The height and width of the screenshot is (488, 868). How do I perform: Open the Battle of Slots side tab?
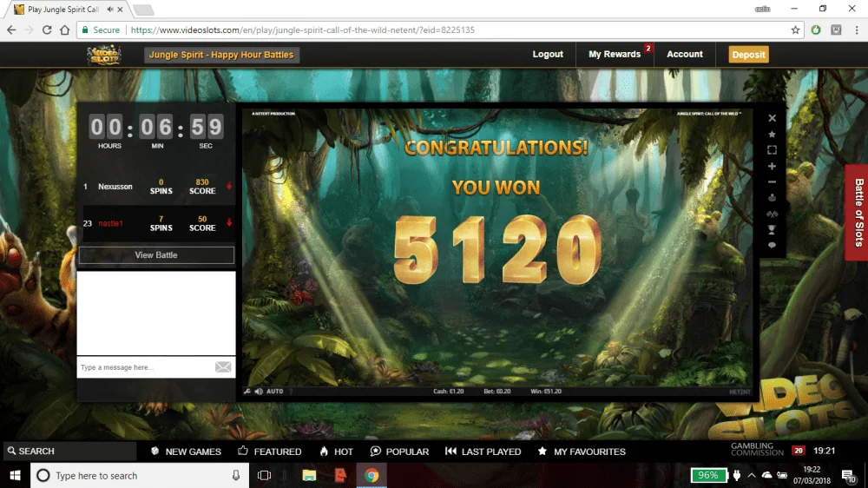(857, 212)
